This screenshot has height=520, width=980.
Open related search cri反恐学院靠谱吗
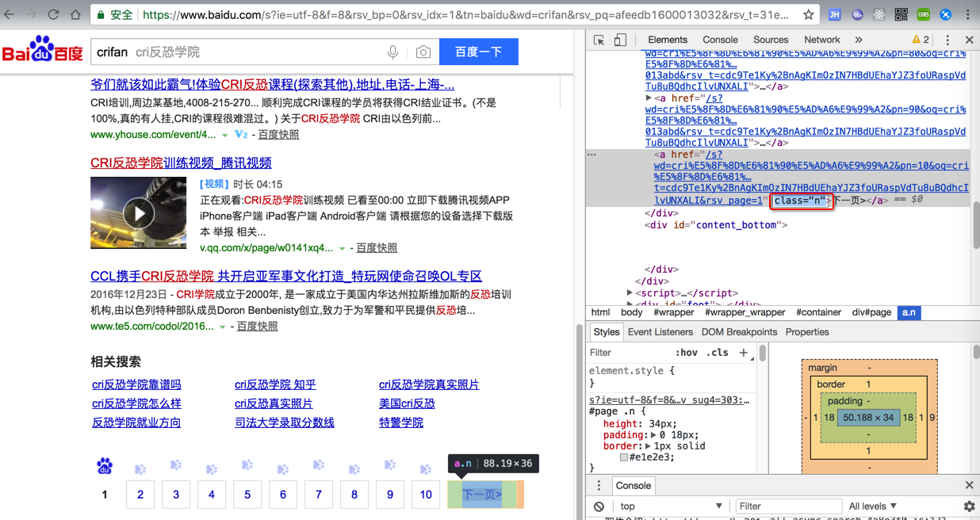(x=136, y=384)
